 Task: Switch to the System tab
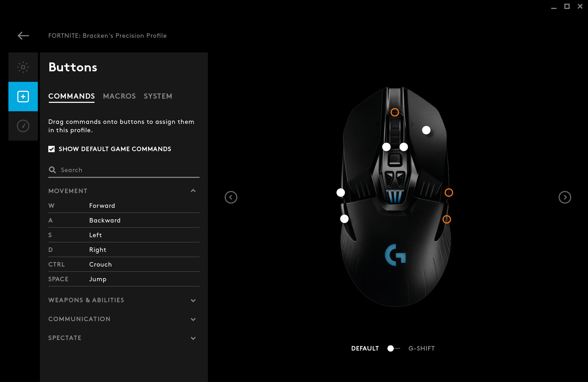point(158,96)
